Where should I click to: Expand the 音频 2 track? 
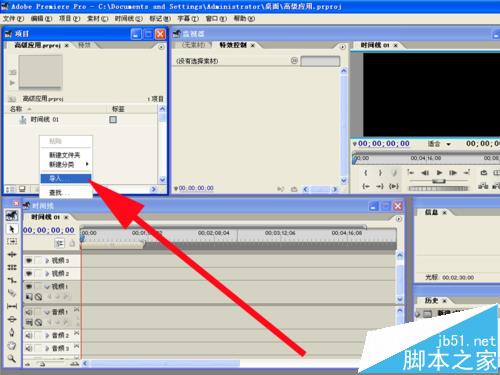[x=47, y=335]
